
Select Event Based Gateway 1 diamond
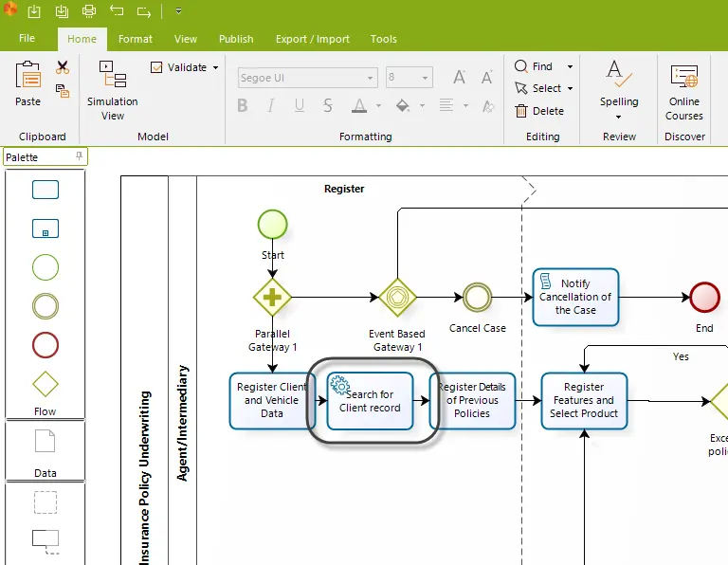tap(397, 297)
